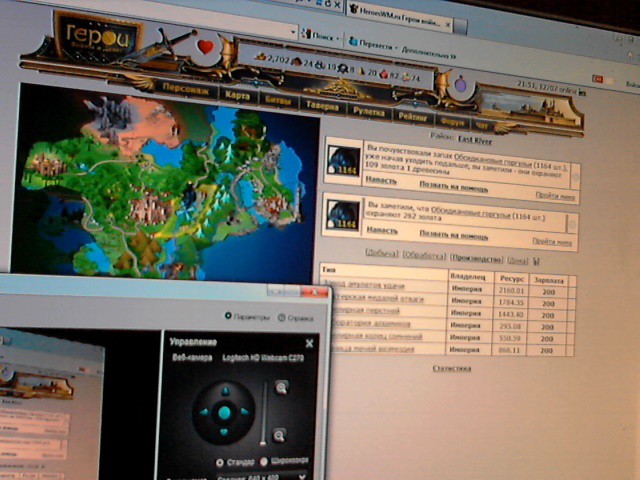The image size is (640, 480).
Task: Open the Таверна menu
Action: pos(322,106)
